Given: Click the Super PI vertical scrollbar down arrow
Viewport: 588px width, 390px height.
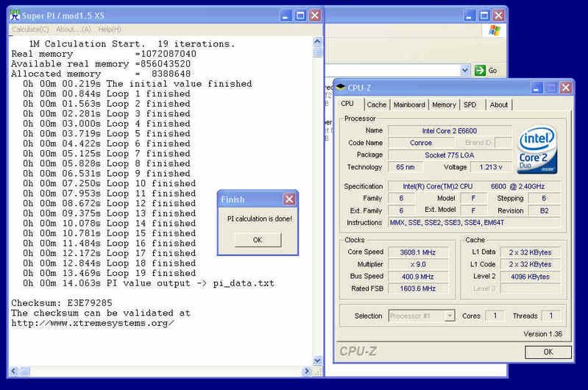Looking at the screenshot, I should tap(317, 361).
